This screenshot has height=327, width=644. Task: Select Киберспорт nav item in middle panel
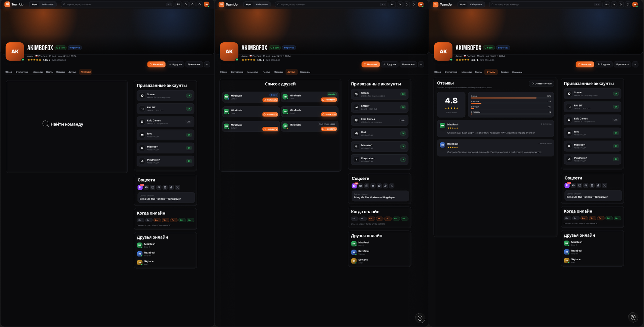coord(262,4)
